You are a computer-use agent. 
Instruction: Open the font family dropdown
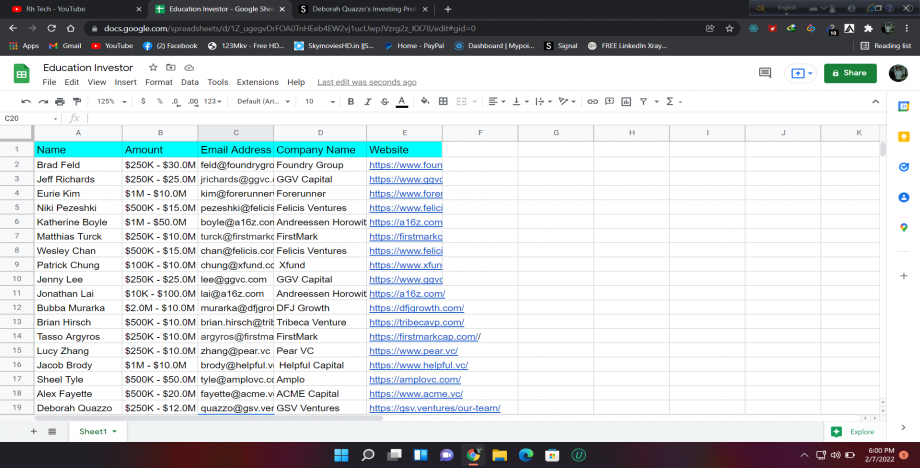[262, 101]
